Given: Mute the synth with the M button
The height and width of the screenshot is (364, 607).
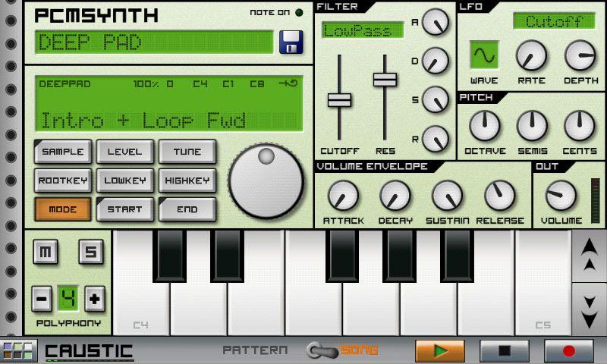Looking at the screenshot, I should 46,252.
